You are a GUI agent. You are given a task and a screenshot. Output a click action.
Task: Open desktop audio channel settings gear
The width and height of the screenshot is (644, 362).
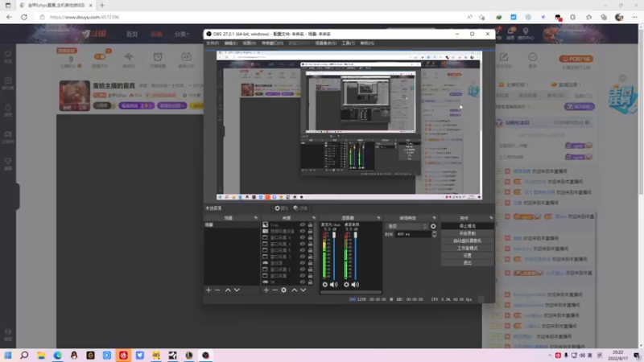pyautogui.click(x=346, y=285)
